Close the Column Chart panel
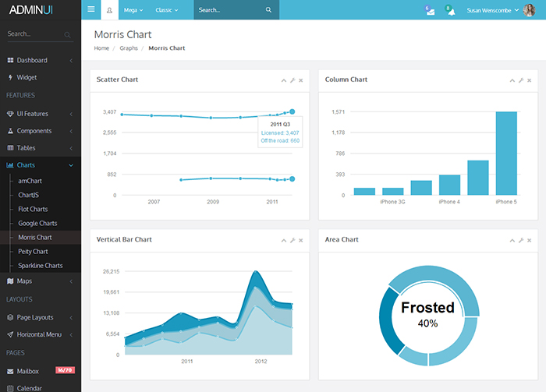 [529, 80]
